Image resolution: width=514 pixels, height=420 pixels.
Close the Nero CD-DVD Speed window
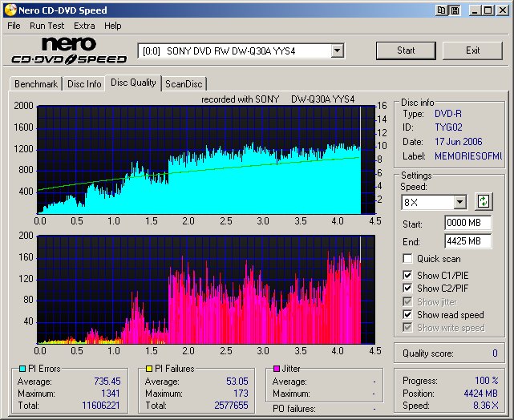point(502,10)
